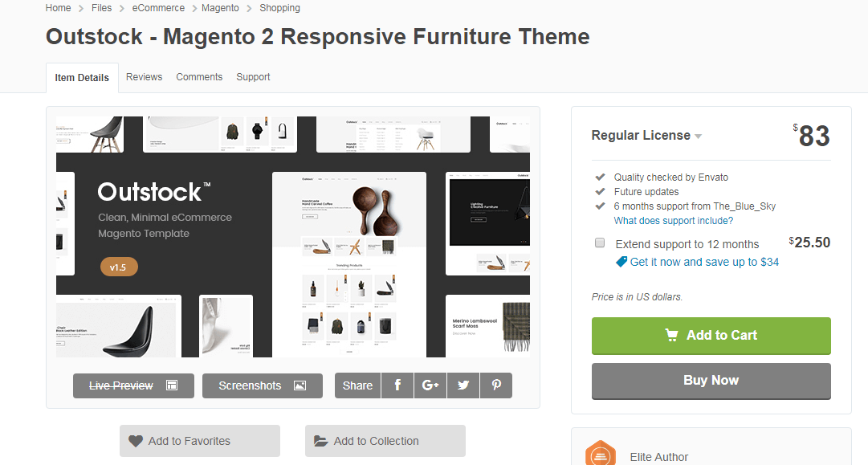The image size is (868, 465).
Task: Click the Elite Author badge icon
Action: pos(601,454)
